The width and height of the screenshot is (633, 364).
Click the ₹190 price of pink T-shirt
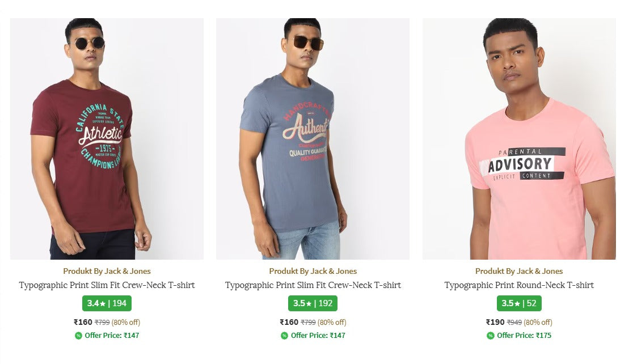tap(495, 322)
